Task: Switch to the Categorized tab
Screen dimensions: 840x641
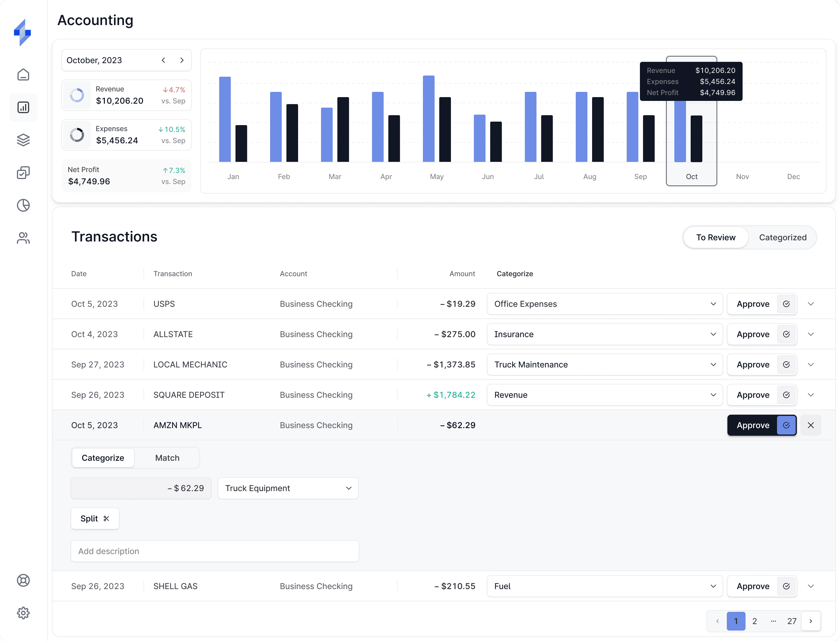Action: tap(783, 237)
